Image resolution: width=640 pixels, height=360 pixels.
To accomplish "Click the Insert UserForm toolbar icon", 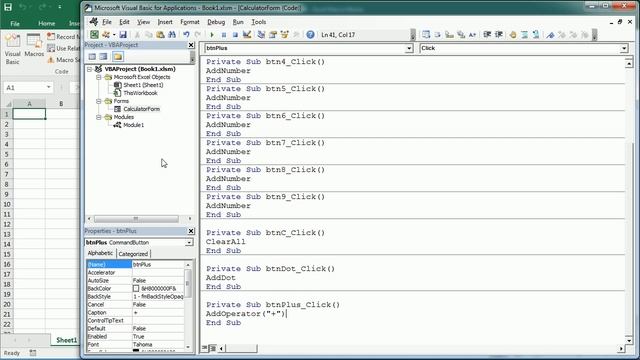I will point(106,35).
